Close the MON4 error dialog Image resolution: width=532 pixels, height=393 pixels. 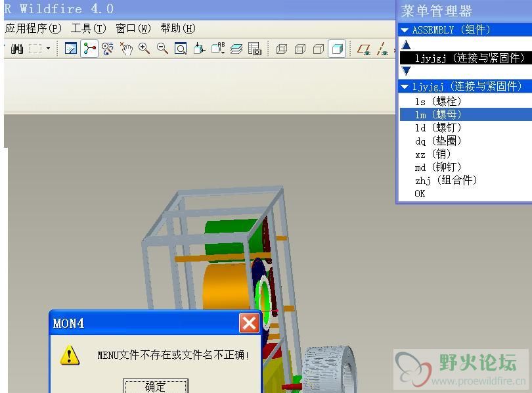tap(249, 323)
